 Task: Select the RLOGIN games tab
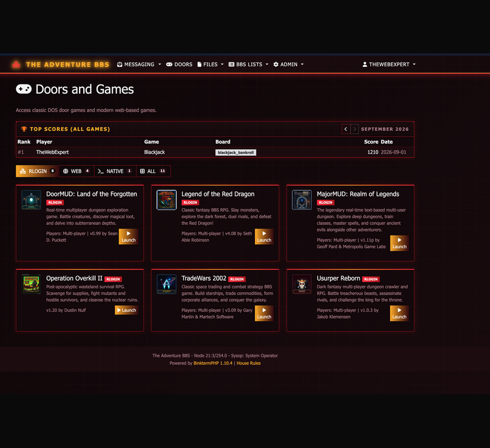[x=37, y=171]
